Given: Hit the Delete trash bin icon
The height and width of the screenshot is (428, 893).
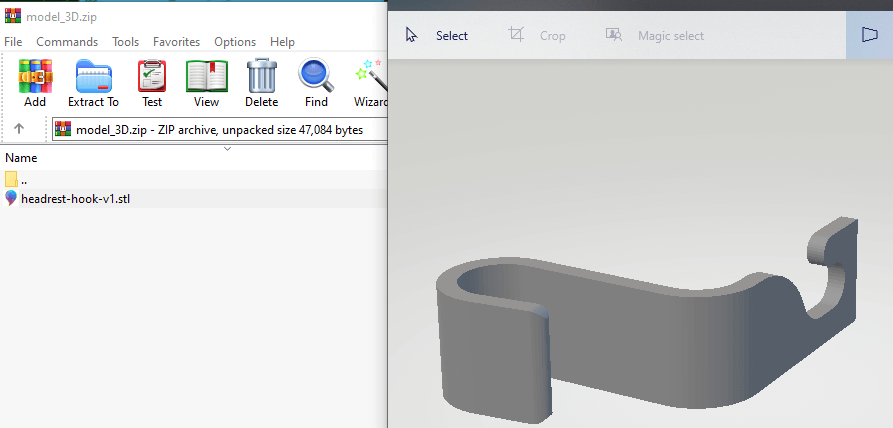Looking at the screenshot, I should click(x=261, y=83).
